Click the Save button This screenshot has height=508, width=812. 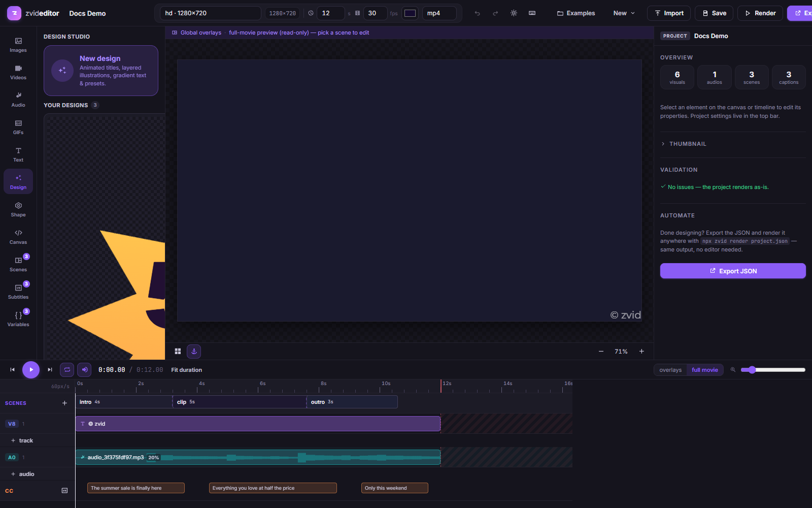point(714,13)
